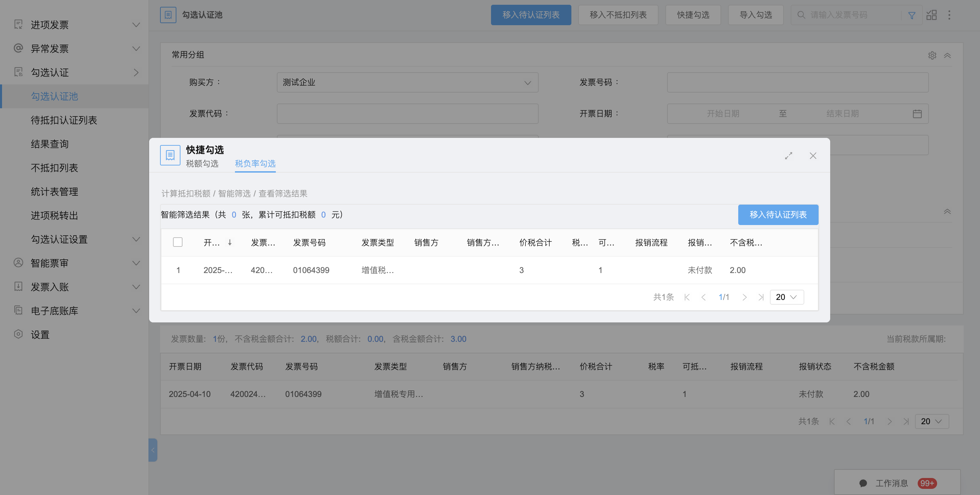Click the 勾选认证池 page header icon
This screenshot has width=980, height=495.
tap(168, 15)
